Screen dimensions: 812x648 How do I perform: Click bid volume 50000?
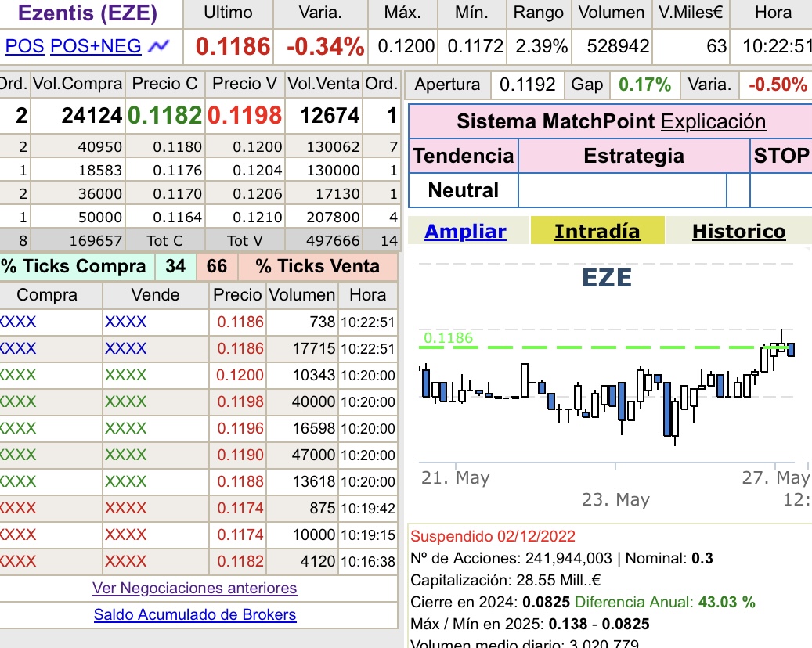point(100,217)
